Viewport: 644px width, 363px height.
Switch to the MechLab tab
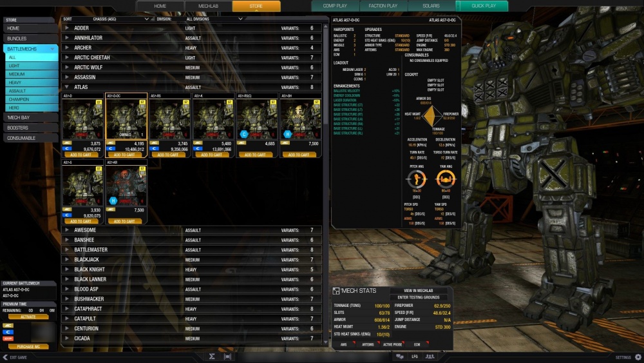[208, 6]
